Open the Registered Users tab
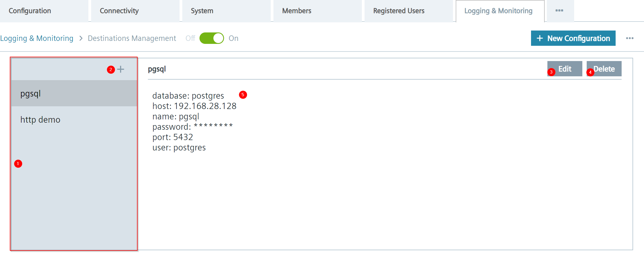Image resolution: width=644 pixels, height=272 pixels. (399, 11)
